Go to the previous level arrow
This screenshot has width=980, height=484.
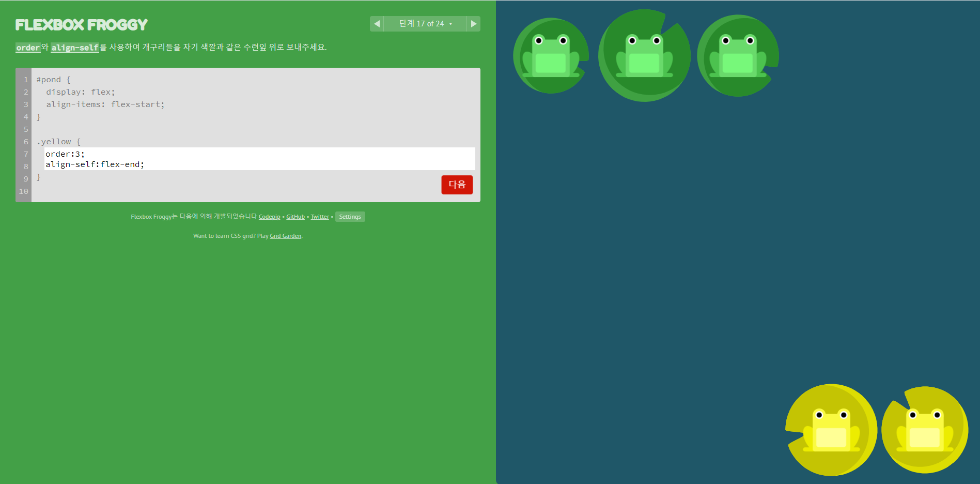(377, 24)
